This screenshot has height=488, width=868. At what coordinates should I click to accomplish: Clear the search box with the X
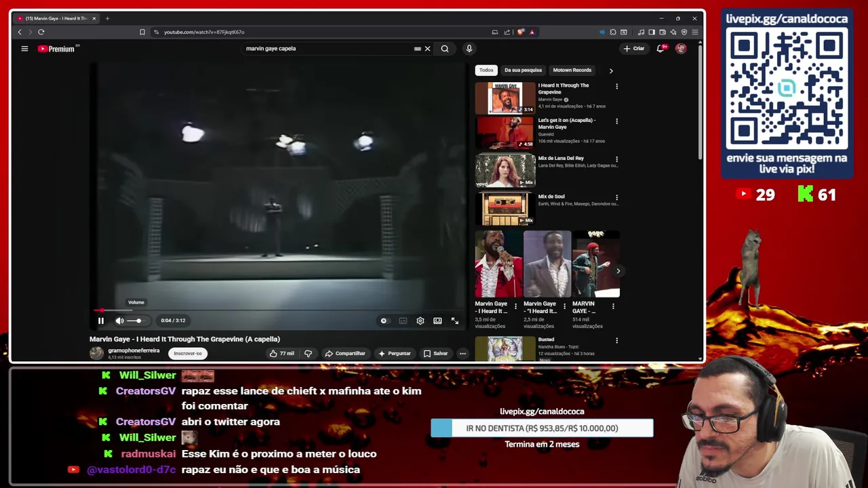[x=427, y=49]
